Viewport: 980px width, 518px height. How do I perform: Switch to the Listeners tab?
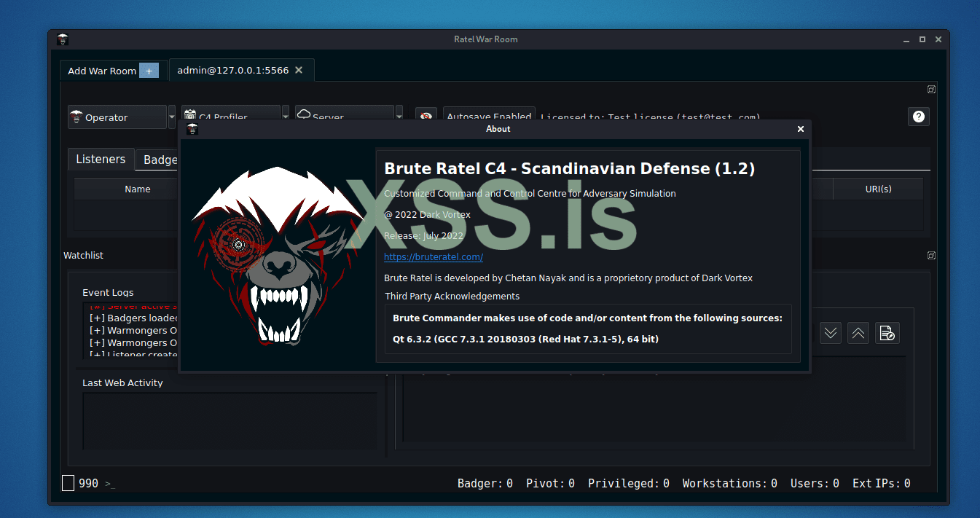[x=101, y=160]
